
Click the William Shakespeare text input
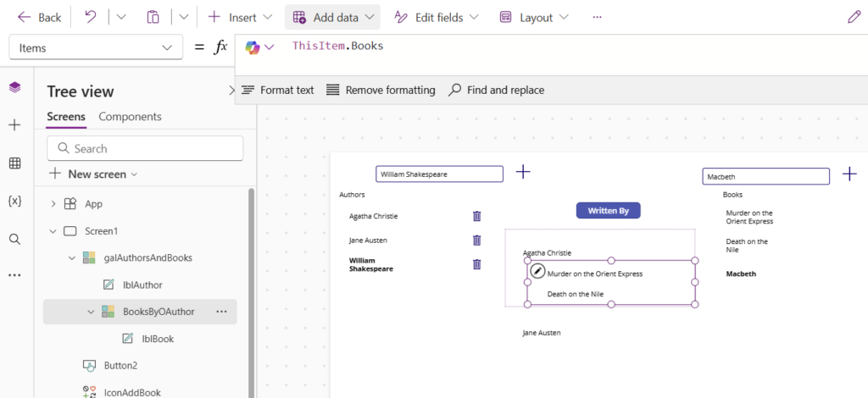click(x=440, y=174)
